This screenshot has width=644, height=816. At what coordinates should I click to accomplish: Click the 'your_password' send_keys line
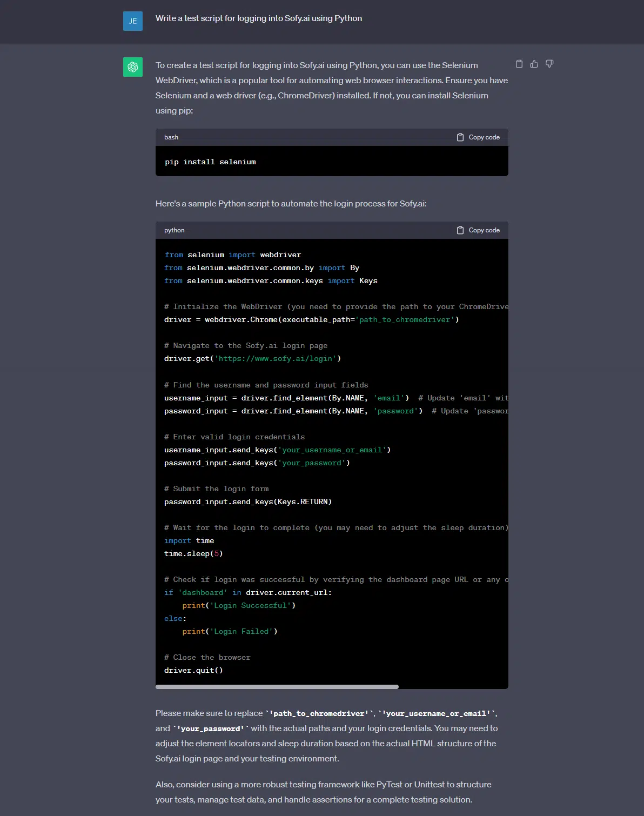(257, 463)
